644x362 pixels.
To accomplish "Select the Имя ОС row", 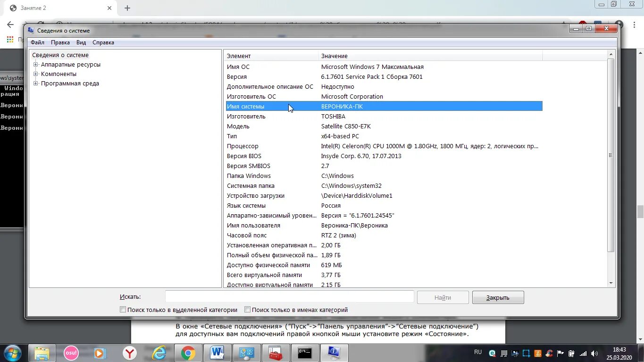I will (384, 67).
